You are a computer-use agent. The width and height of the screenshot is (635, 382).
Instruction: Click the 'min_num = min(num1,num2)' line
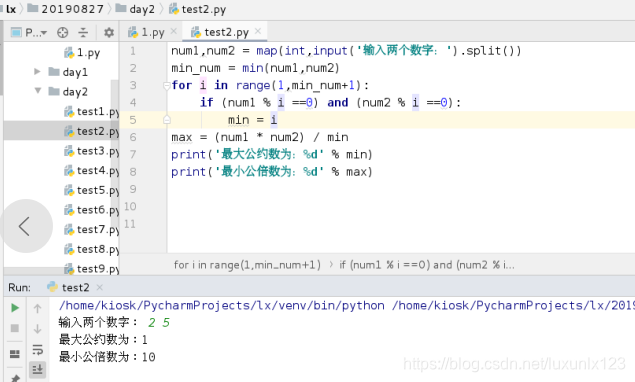[x=255, y=68]
